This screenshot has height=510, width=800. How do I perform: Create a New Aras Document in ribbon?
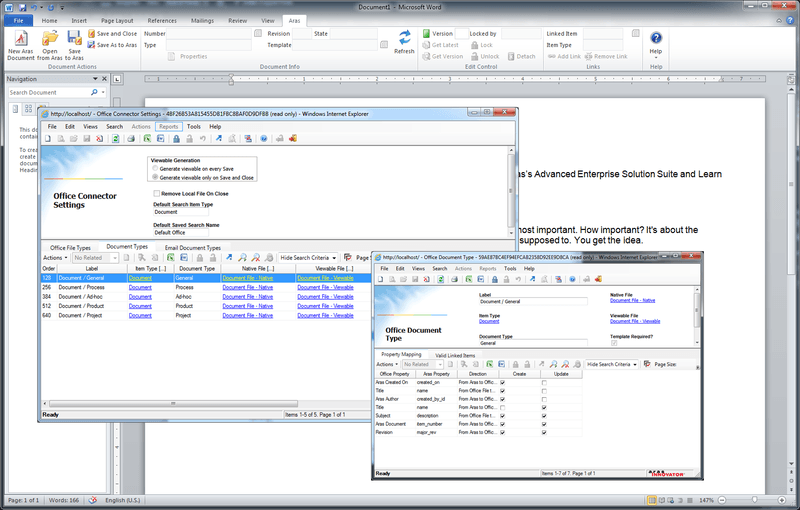coord(20,45)
